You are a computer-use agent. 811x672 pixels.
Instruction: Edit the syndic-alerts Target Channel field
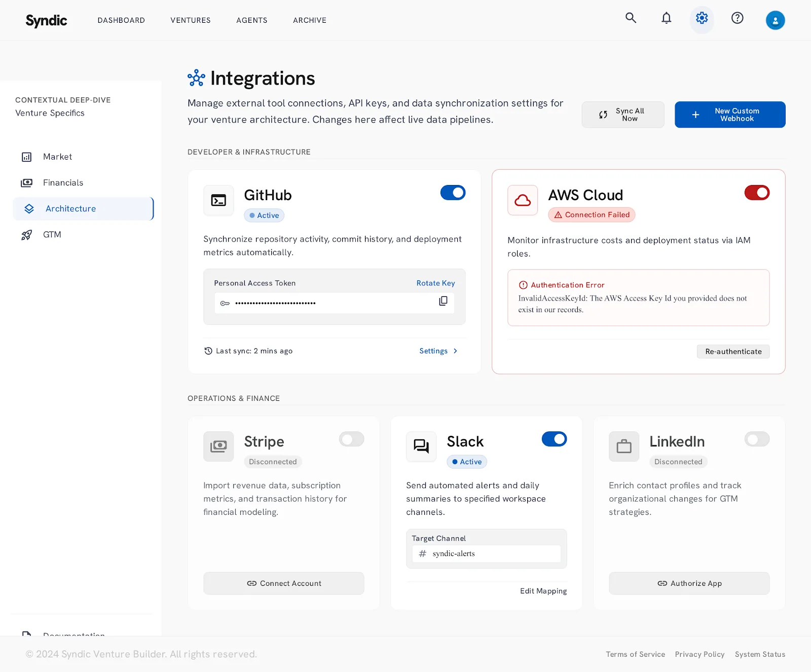(x=487, y=553)
